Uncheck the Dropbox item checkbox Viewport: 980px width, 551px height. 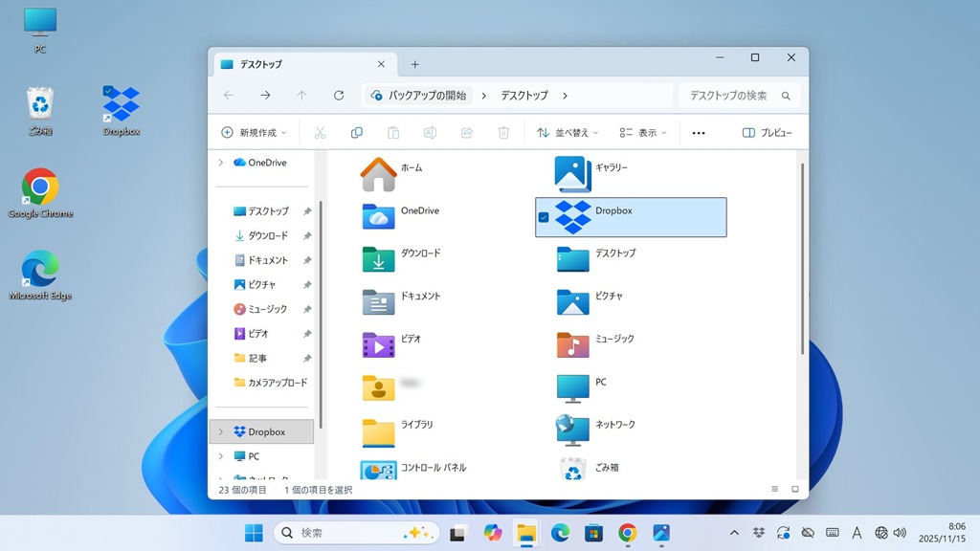click(544, 217)
